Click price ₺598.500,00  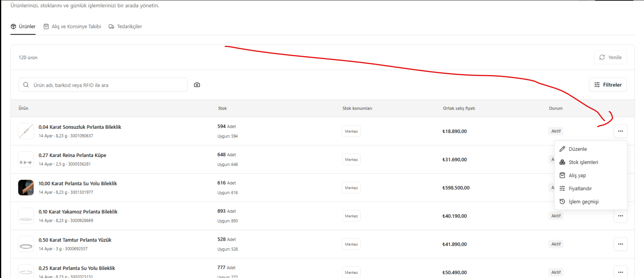(x=456, y=188)
